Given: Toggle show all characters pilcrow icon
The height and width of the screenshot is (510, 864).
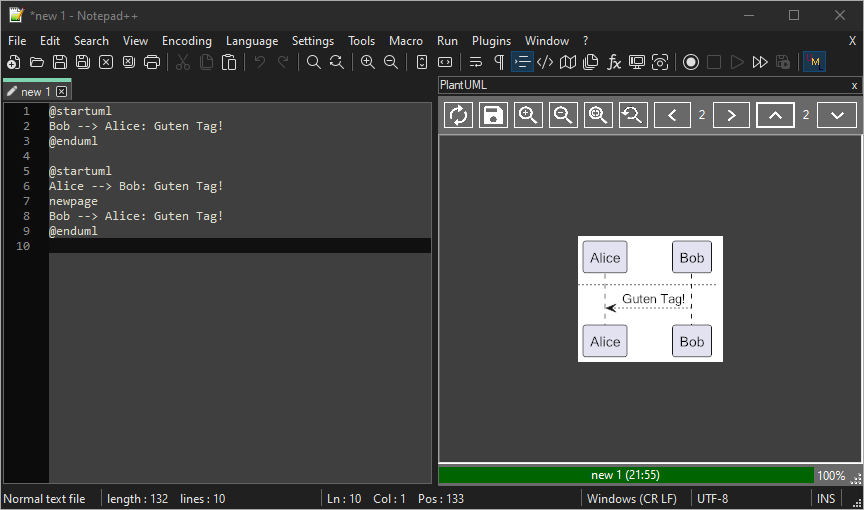Looking at the screenshot, I should coord(499,62).
